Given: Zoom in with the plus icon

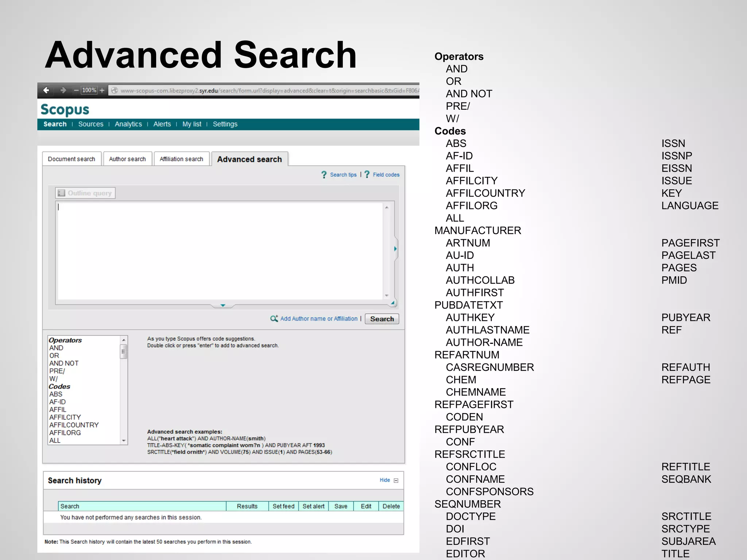Looking at the screenshot, I should click(102, 90).
